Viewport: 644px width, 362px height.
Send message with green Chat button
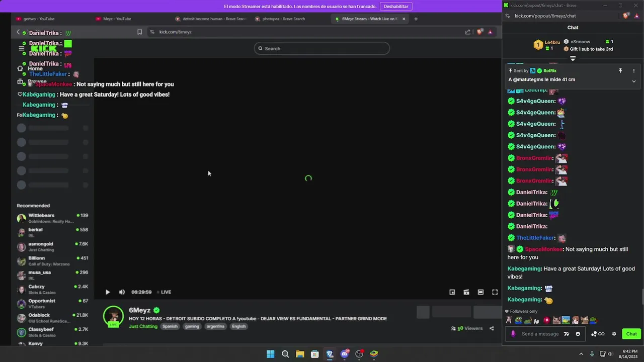(631, 334)
